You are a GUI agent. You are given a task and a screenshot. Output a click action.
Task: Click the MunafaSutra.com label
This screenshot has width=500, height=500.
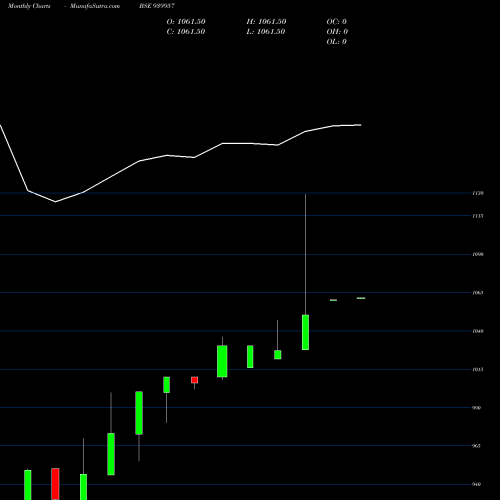pos(95,6)
